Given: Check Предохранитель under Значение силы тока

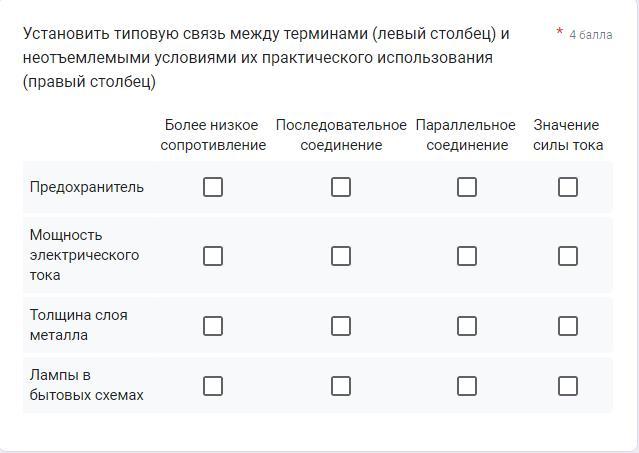Looking at the screenshot, I should (x=568, y=187).
